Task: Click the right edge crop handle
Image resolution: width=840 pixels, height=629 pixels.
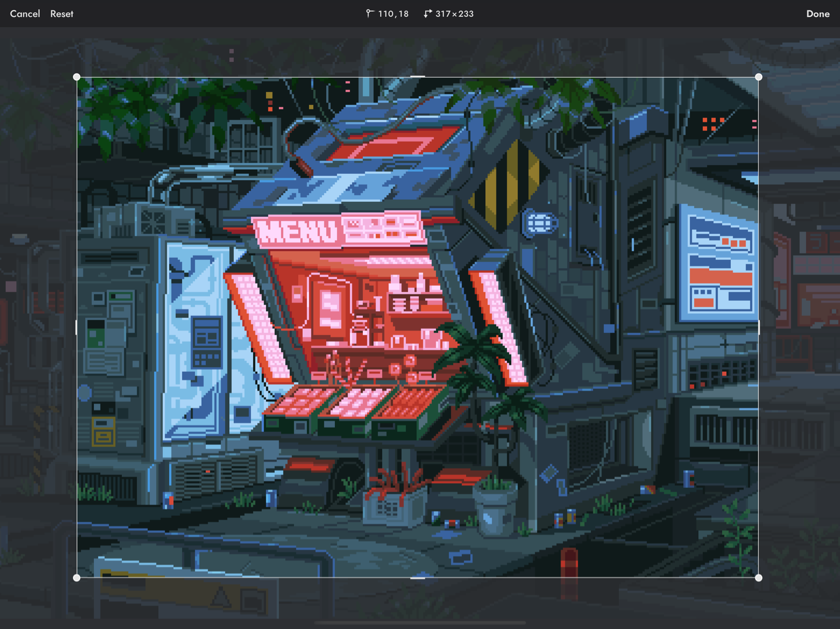Action: point(758,327)
